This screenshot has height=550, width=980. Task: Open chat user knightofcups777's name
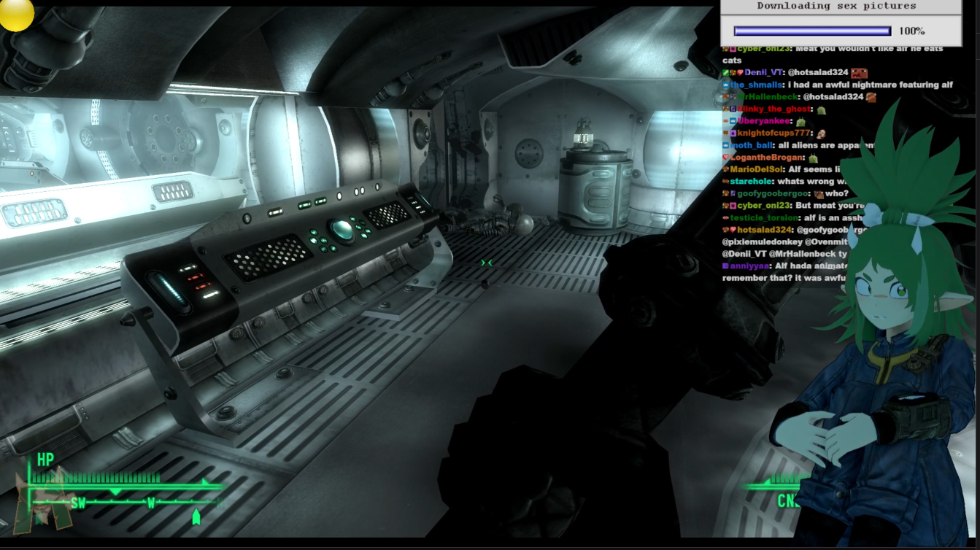(x=773, y=133)
